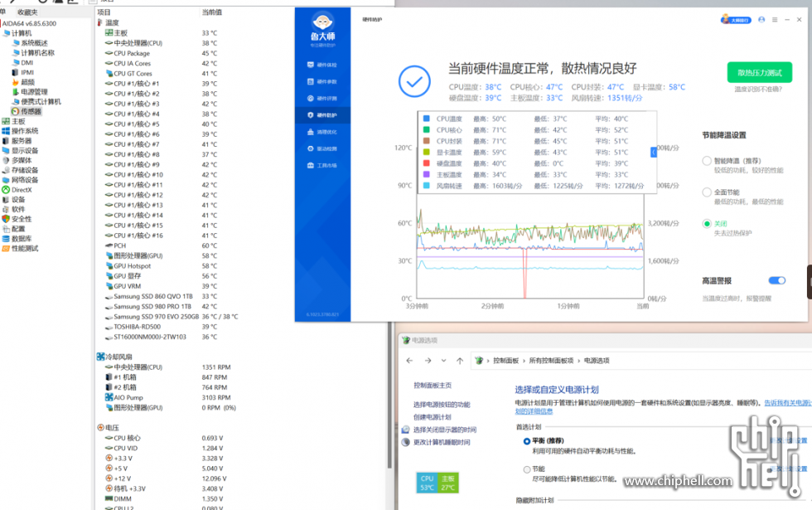Open the Lu Dashi hamburger menu

click(775, 20)
